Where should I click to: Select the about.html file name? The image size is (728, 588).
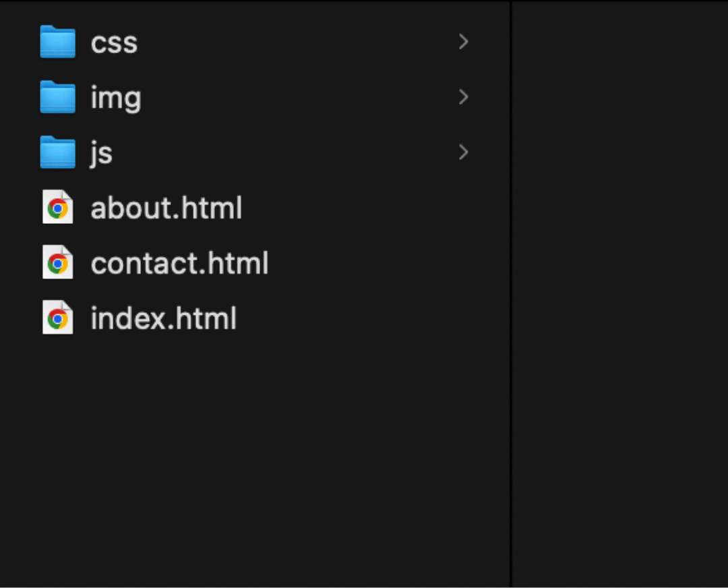(166, 208)
